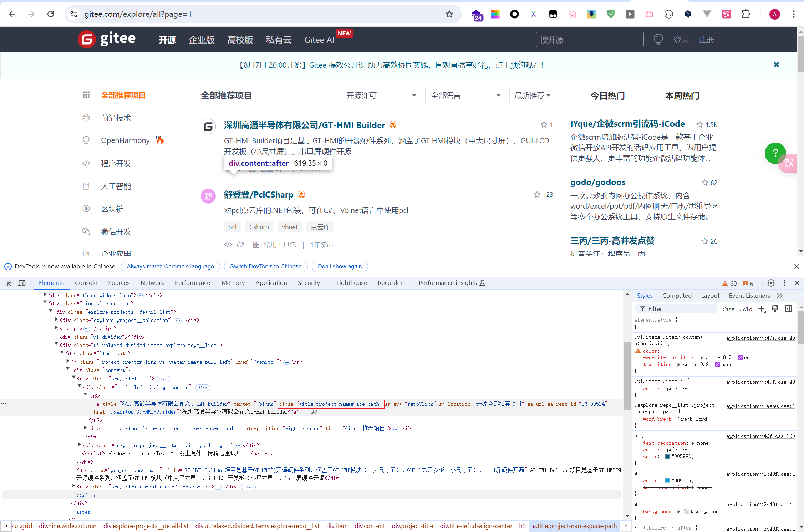804x532 pixels.
Task: Click the notification bulb icon in header
Action: coord(658,40)
